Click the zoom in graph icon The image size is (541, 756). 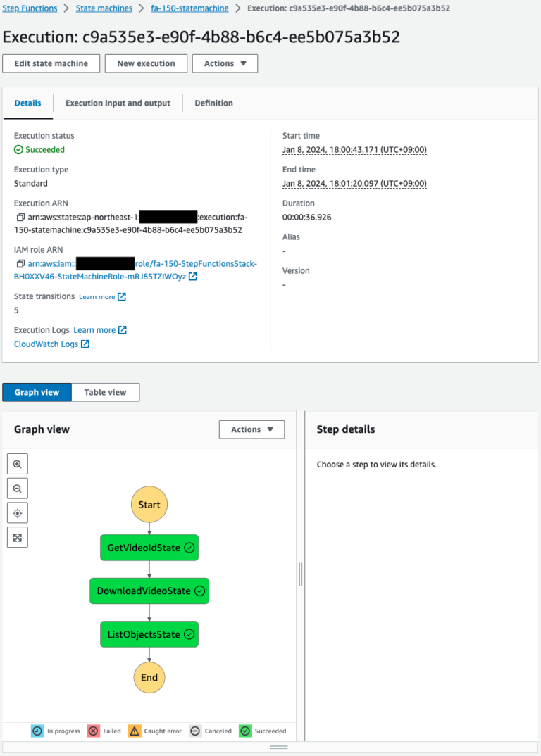pos(18,465)
